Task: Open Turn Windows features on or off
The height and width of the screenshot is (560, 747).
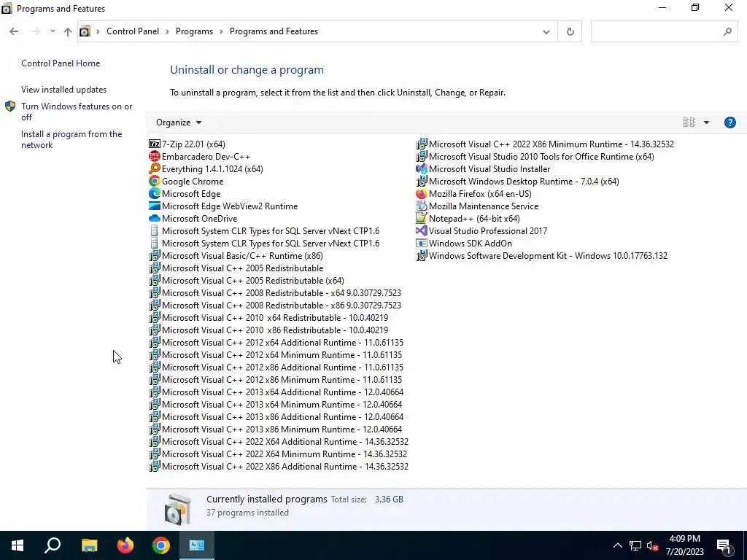Action: 77,112
